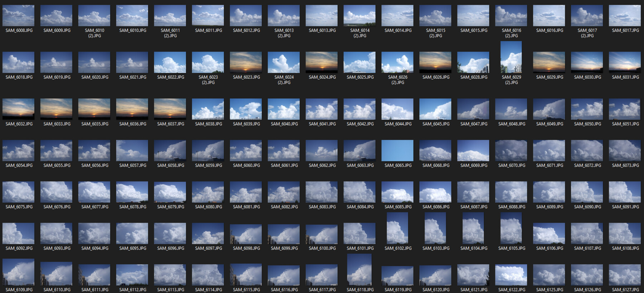Select the SAM_6098.JPG thumbnail

246,234
